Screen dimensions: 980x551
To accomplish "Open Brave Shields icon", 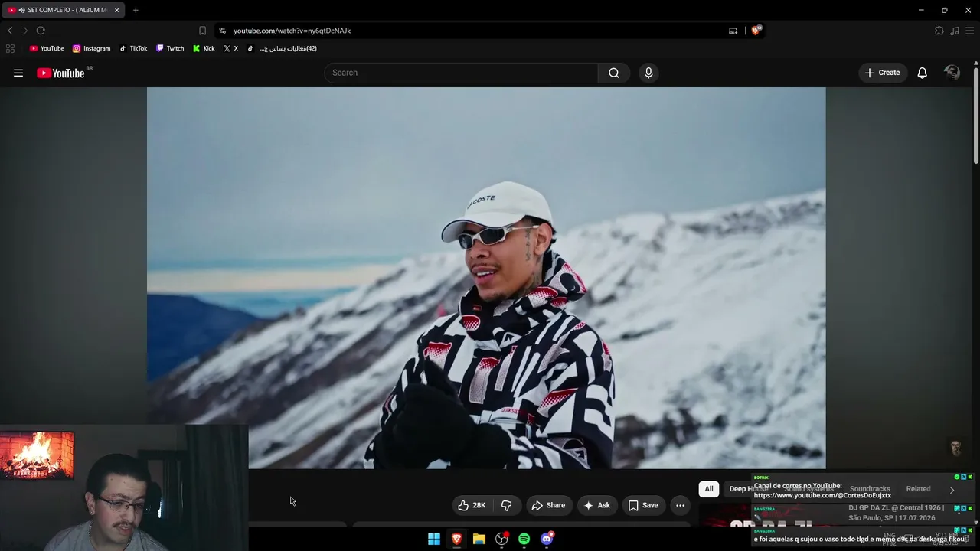I will [756, 31].
